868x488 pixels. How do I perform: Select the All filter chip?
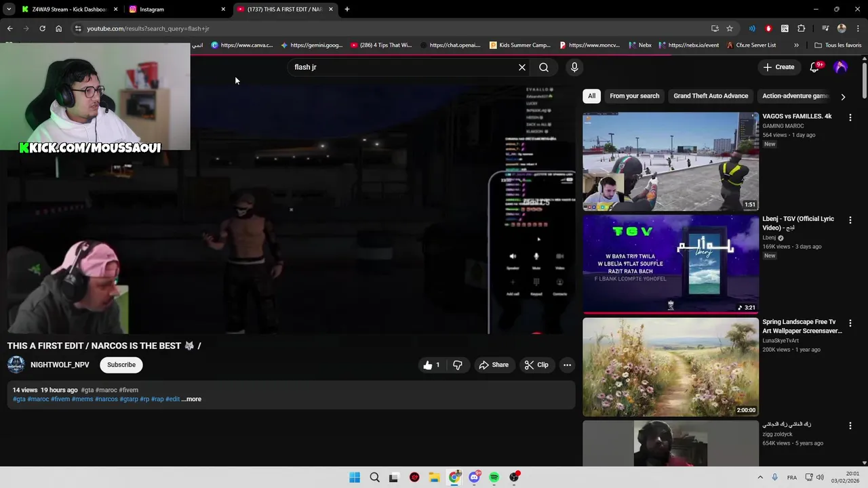coord(591,96)
